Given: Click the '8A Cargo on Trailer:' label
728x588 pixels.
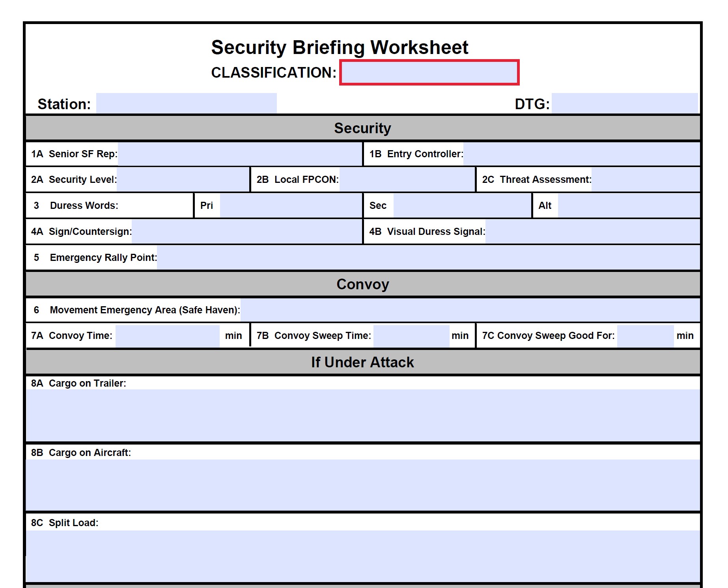Looking at the screenshot, I should [x=78, y=383].
